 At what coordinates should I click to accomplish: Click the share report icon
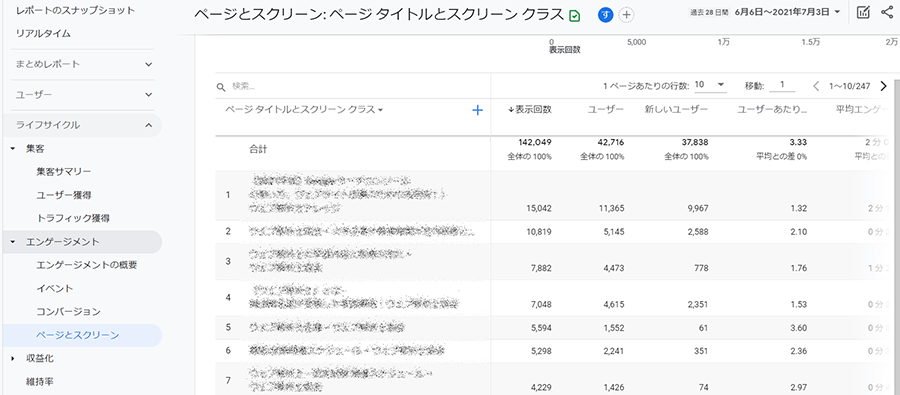(x=887, y=13)
